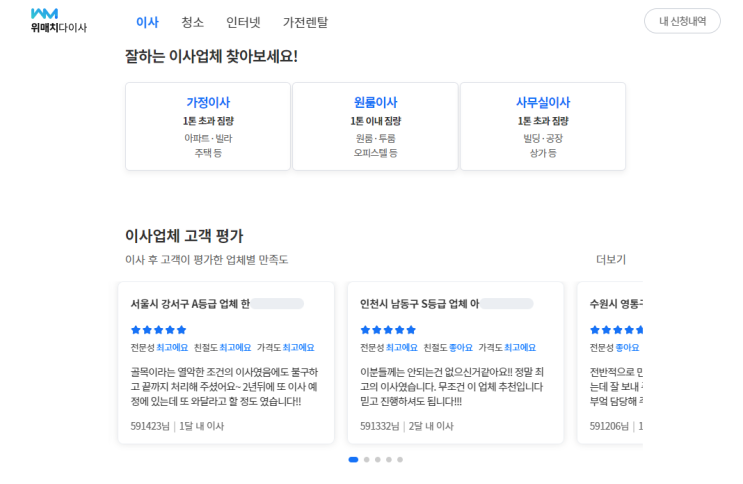Viewport: 743px width, 484px height.
Task: Open the partially visible 수원시 영통구 review card
Action: tap(610, 363)
